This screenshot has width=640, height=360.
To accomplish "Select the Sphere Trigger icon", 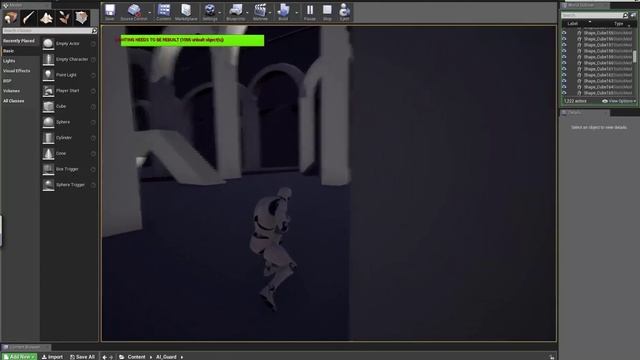I will pyautogui.click(x=48, y=185).
